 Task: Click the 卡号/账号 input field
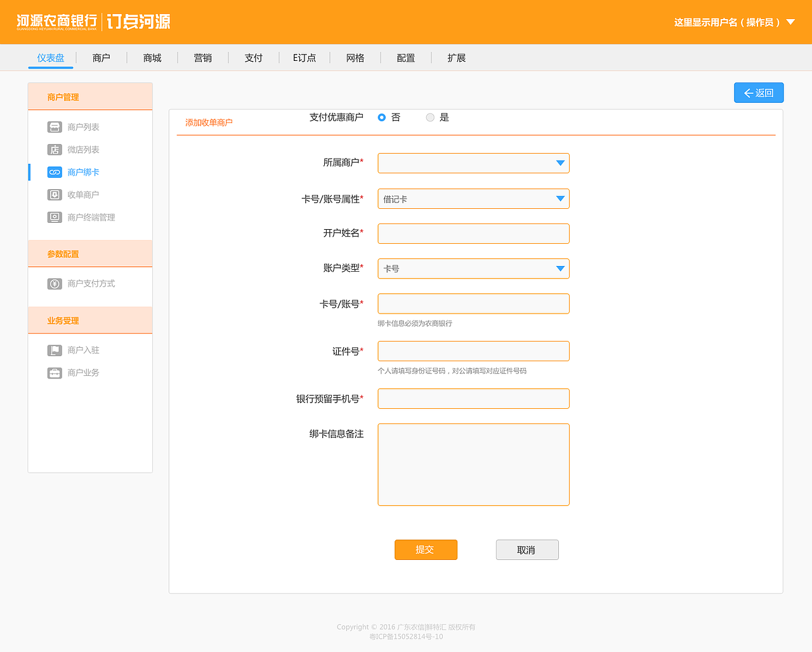pos(473,303)
